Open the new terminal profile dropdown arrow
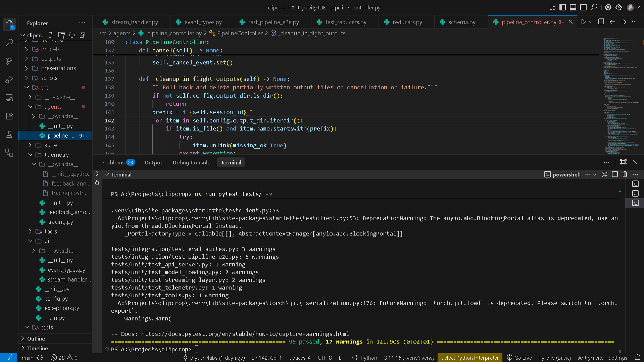 click(595, 174)
